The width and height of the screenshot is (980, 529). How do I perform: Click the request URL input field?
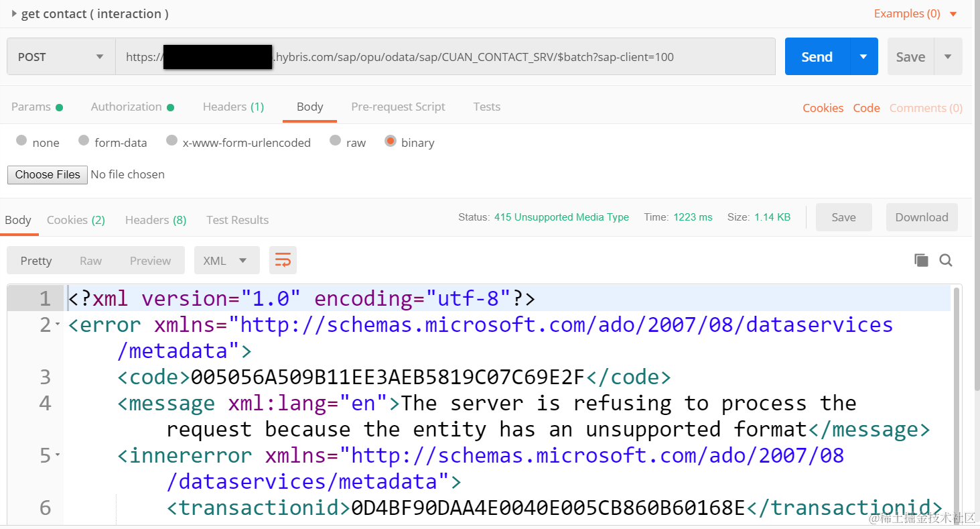(x=445, y=57)
